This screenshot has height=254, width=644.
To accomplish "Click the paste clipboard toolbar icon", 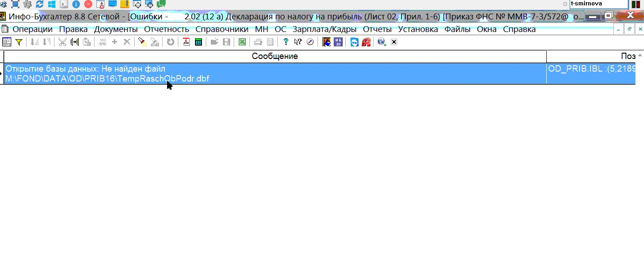I will [x=87, y=42].
